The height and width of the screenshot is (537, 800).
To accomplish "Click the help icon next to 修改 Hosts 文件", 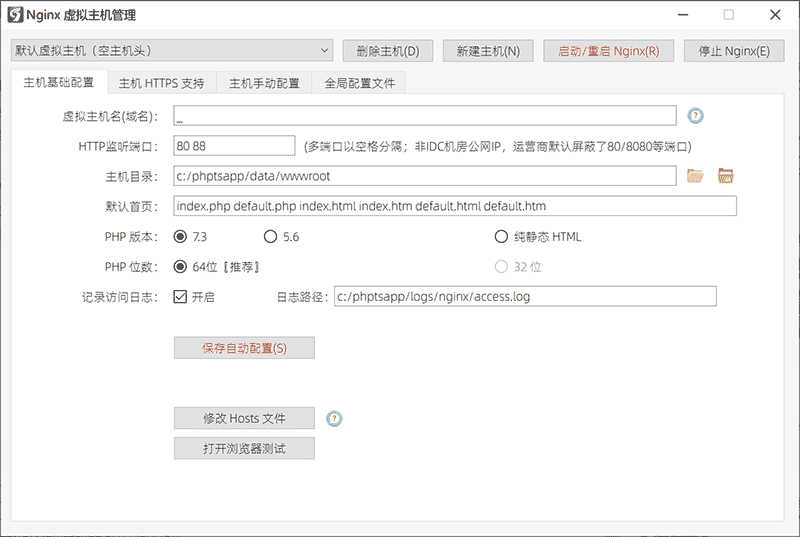I will [x=334, y=419].
